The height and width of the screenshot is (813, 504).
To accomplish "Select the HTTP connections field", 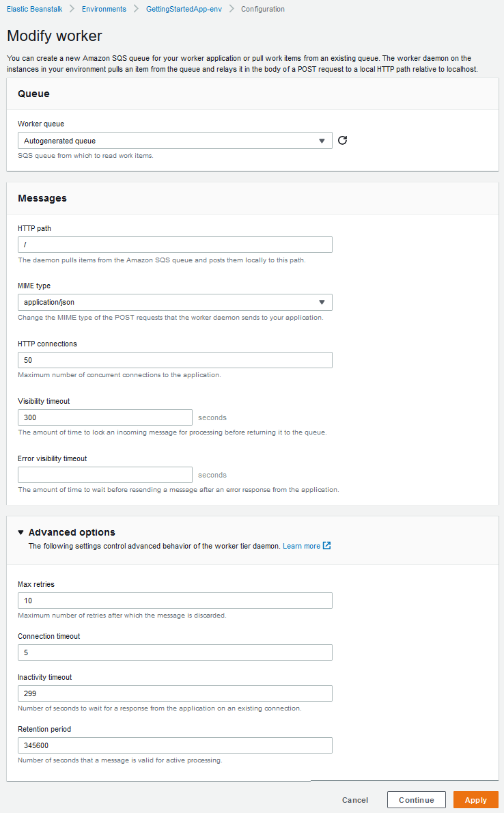I will pyautogui.click(x=175, y=359).
